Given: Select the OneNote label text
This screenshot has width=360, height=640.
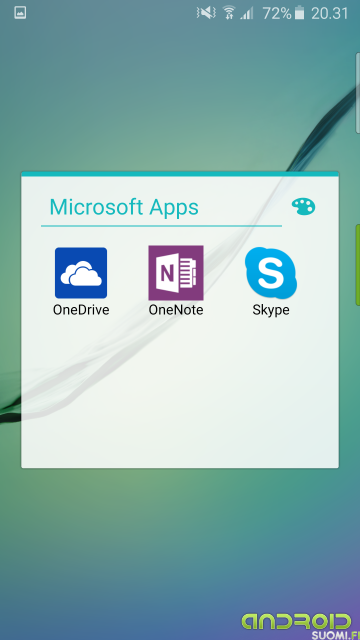Looking at the screenshot, I should [176, 310].
